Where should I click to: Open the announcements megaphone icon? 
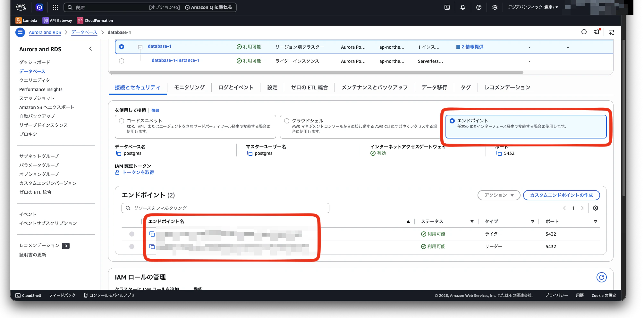[597, 32]
